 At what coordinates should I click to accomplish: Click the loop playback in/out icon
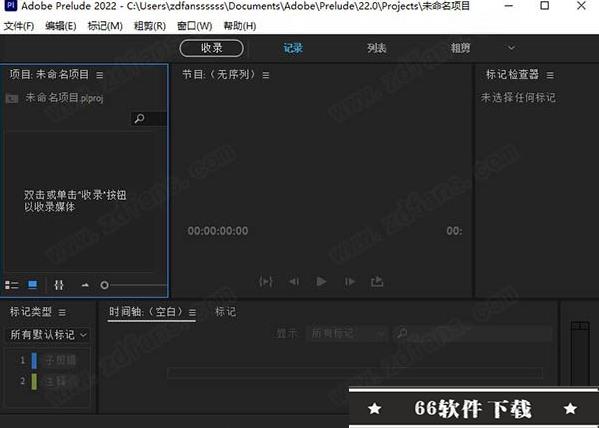tap(266, 282)
